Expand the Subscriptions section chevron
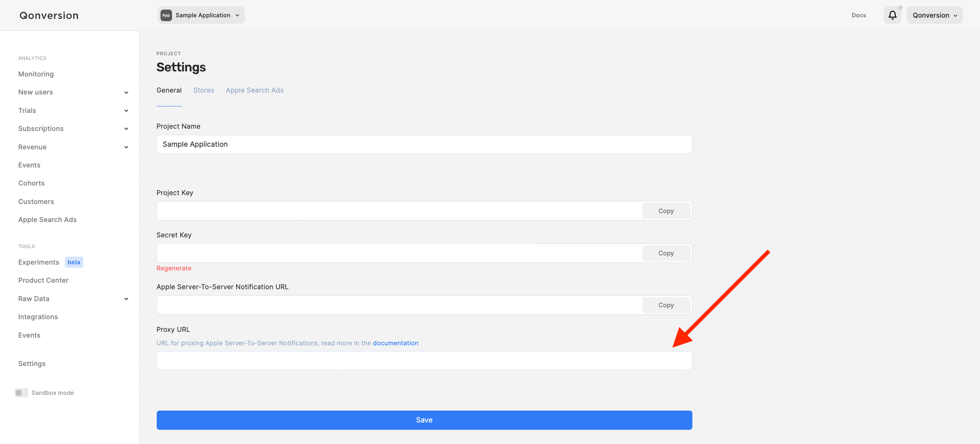The width and height of the screenshot is (980, 444). [x=126, y=129]
